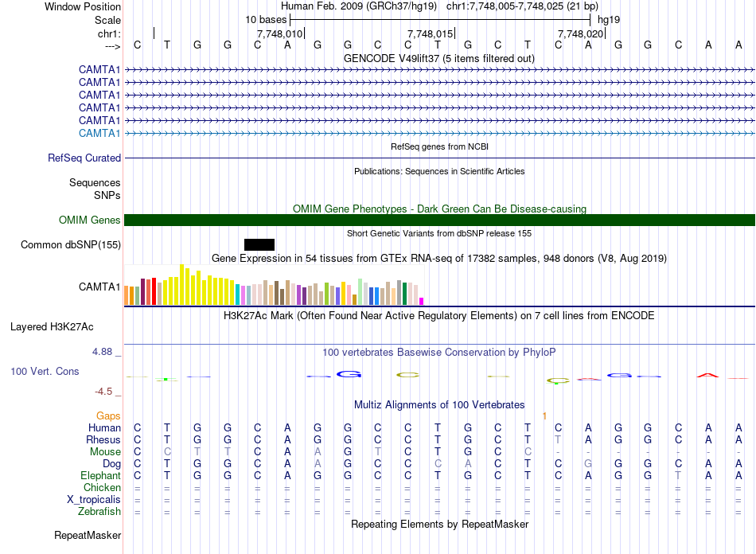Click the RefSeq genes from NCBI title

439,146
